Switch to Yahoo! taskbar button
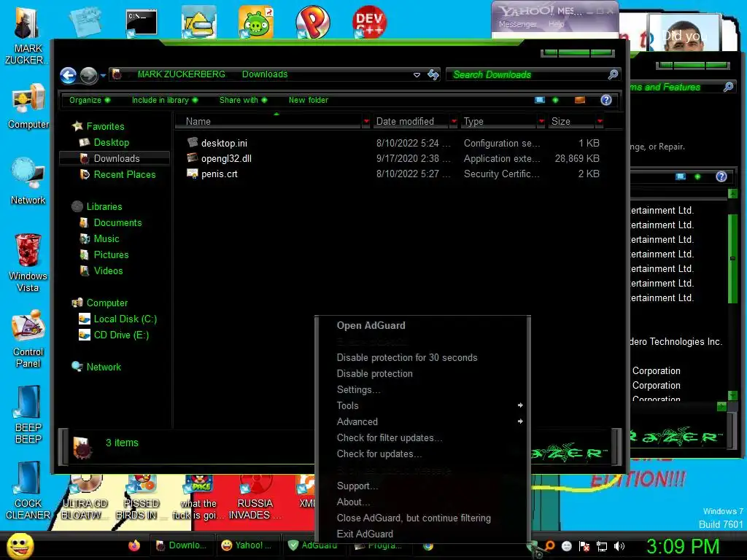 [x=247, y=545]
